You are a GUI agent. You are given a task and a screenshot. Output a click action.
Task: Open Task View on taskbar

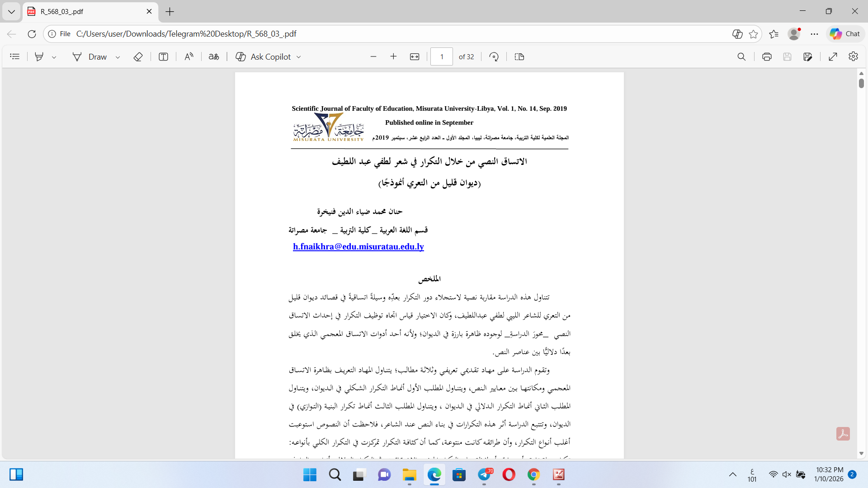[x=359, y=474]
